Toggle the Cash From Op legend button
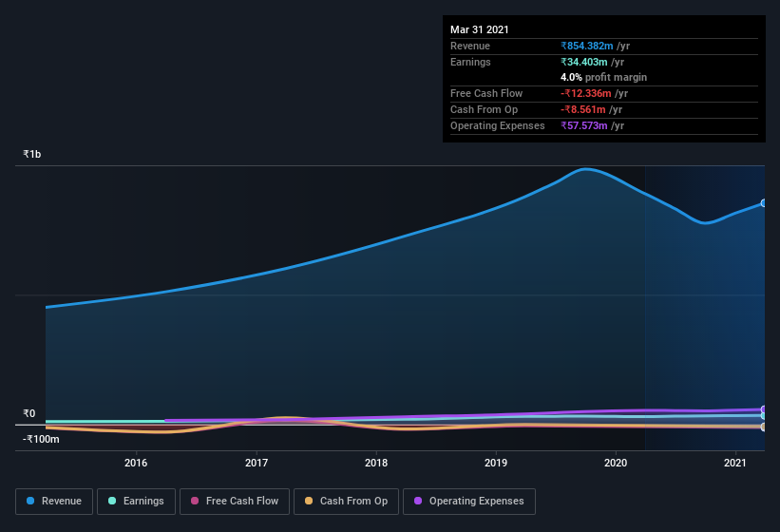Image resolution: width=780 pixels, height=532 pixels. coord(346,502)
